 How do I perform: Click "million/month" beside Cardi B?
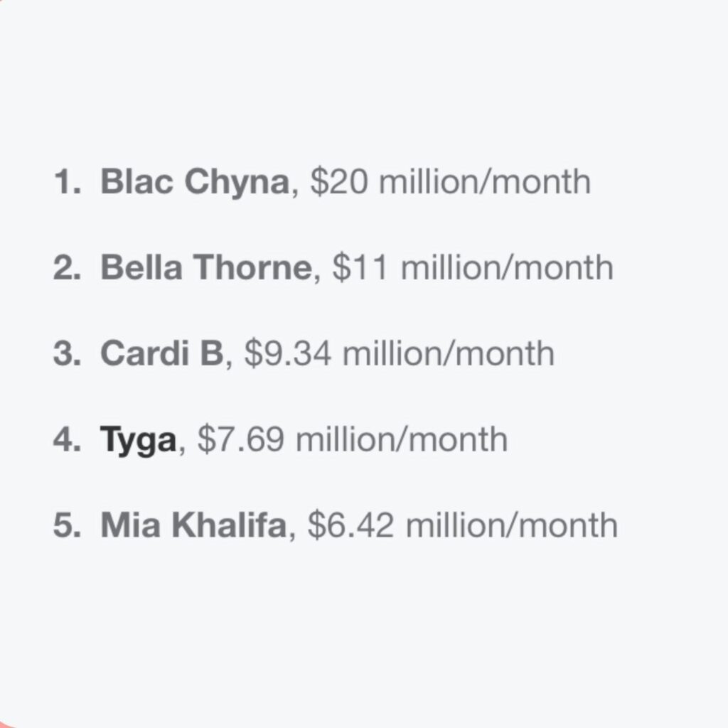point(448,353)
